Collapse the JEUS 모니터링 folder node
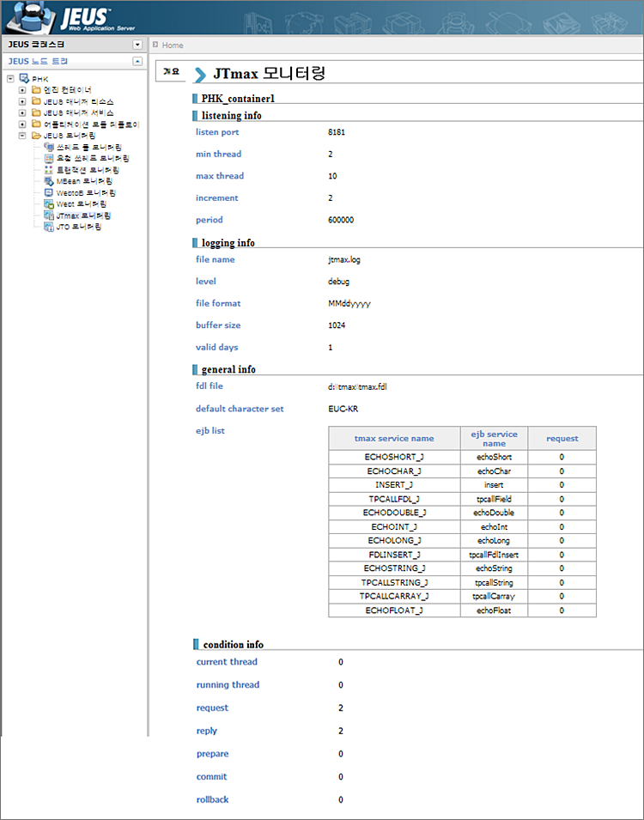 [22, 136]
